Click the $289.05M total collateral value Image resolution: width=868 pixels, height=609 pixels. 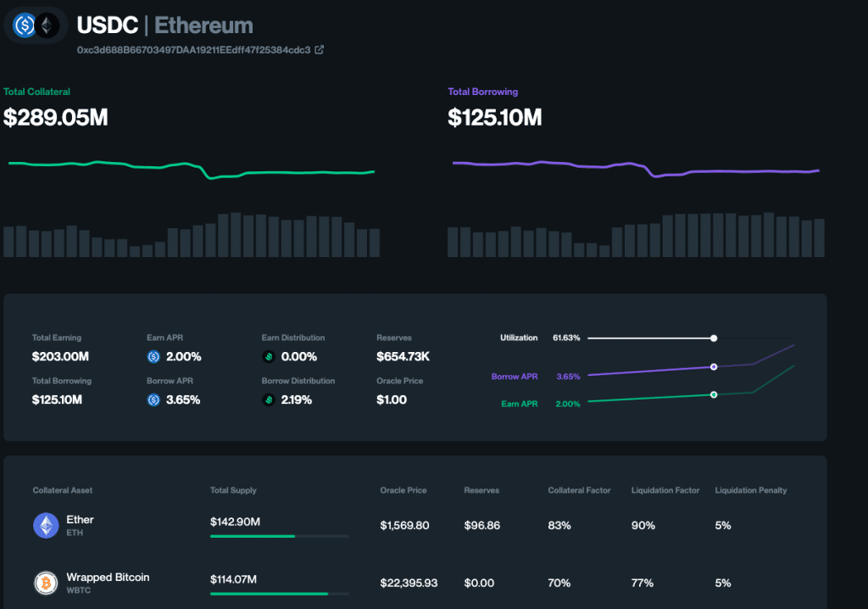(55, 118)
